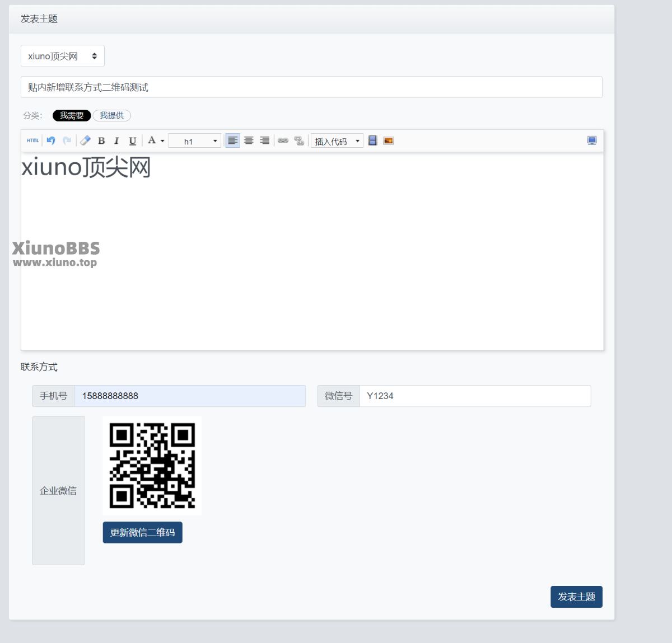Click the 手机号 field label
Image resolution: width=672 pixels, height=643 pixels.
pos(53,396)
